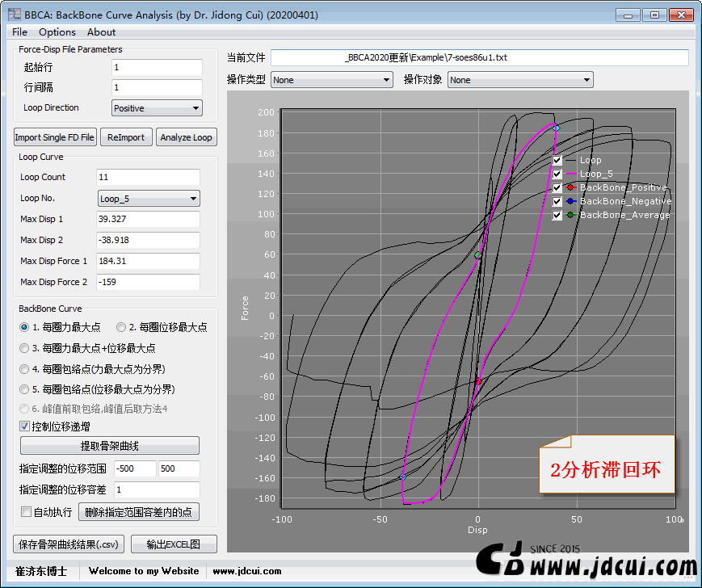Click the Force axis label
Screen dimensions: 702x588
tap(245, 308)
